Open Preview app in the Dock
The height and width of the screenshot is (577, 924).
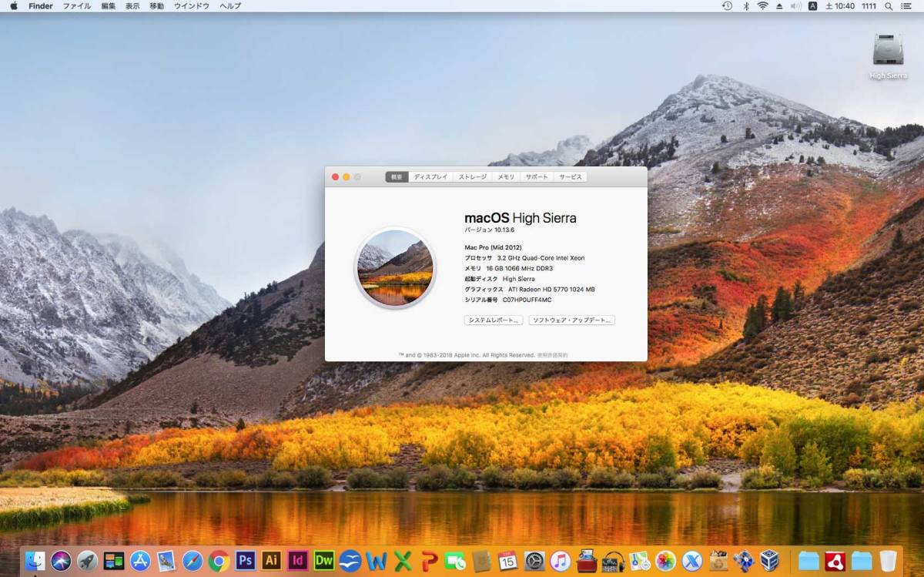pyautogui.click(x=166, y=561)
